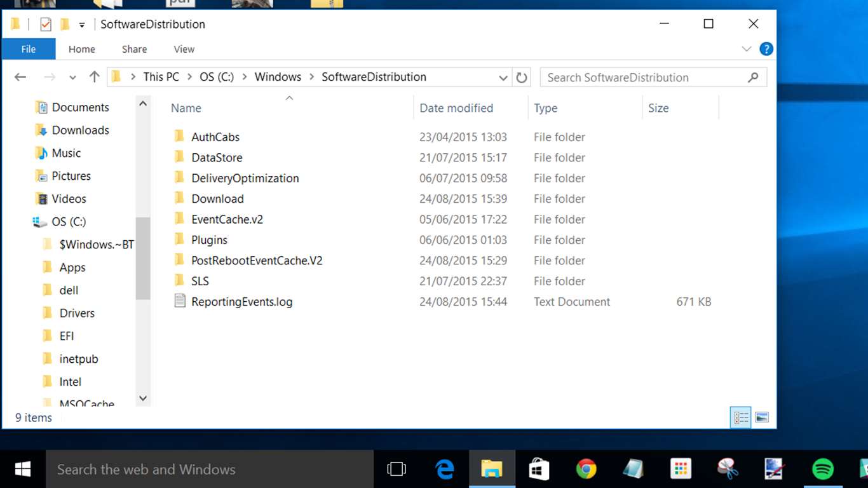868x488 pixels.
Task: Go back with the Back arrow
Action: 20,77
